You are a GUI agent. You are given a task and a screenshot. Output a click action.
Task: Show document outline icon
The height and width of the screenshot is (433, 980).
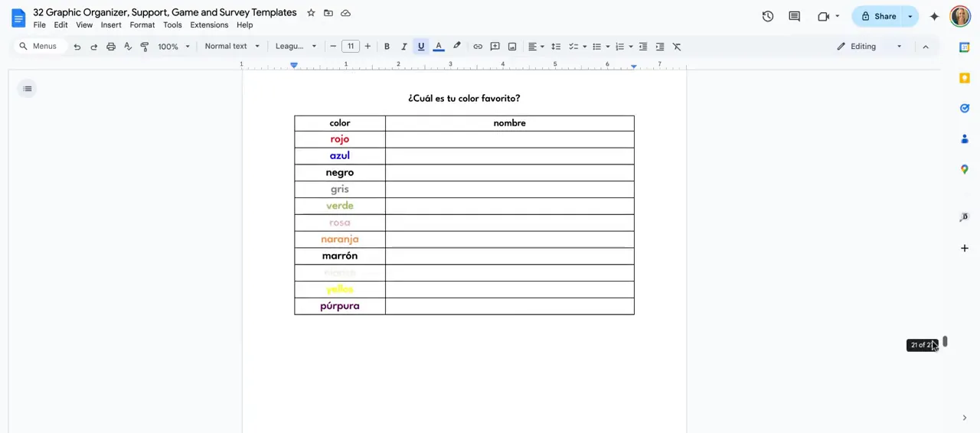(x=28, y=89)
